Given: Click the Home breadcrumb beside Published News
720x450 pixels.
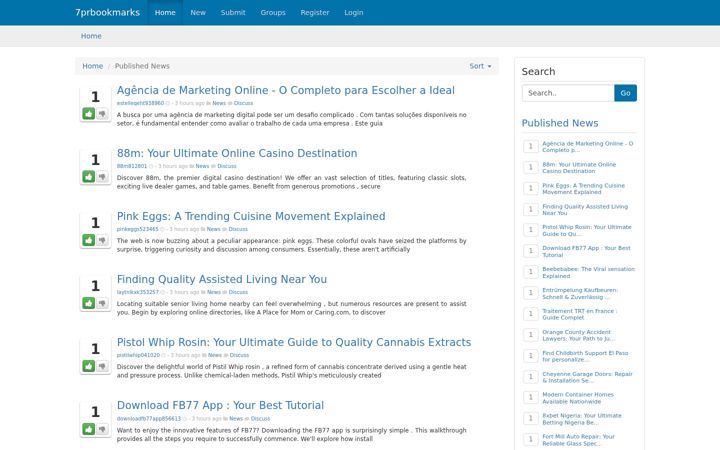Looking at the screenshot, I should tap(92, 66).
